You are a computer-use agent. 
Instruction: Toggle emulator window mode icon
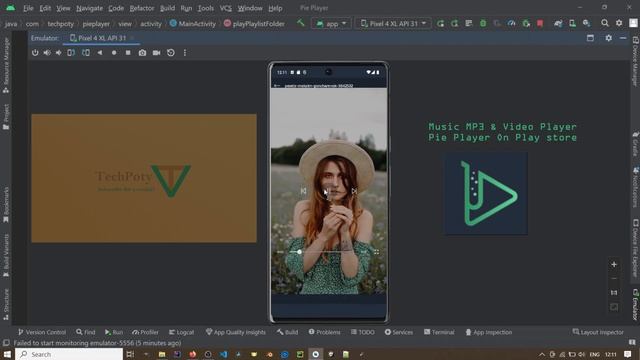tap(590, 38)
